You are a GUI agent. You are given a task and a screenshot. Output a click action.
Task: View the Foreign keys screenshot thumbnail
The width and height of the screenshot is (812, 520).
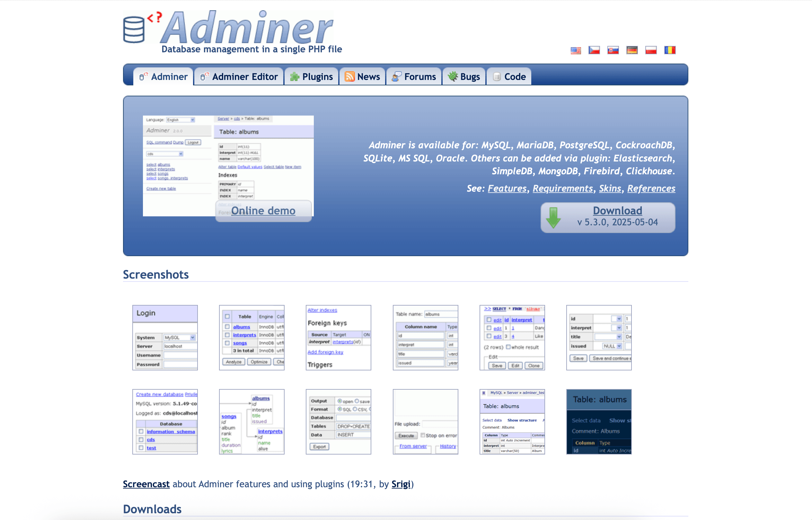point(338,338)
